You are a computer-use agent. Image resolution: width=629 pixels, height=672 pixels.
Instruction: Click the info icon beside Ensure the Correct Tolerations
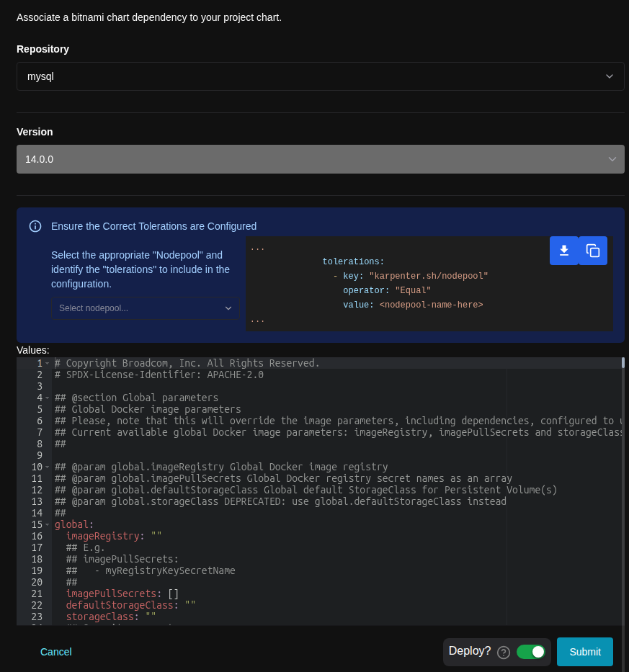(35, 226)
